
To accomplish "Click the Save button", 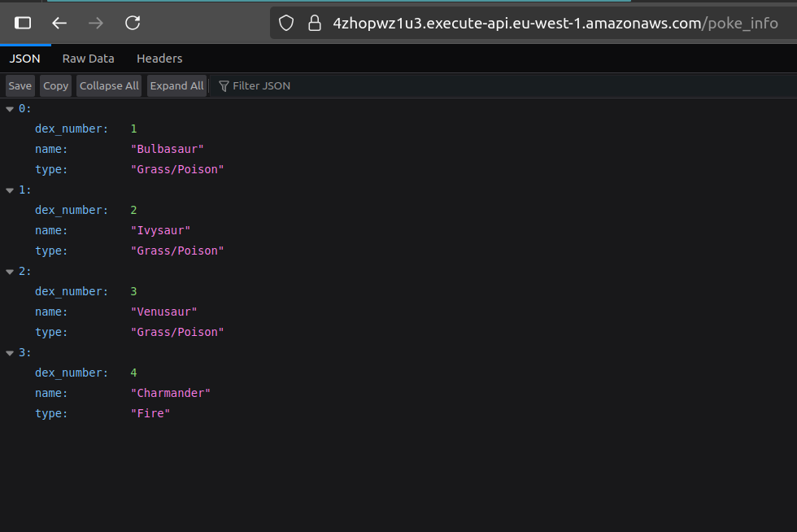I will pyautogui.click(x=20, y=86).
